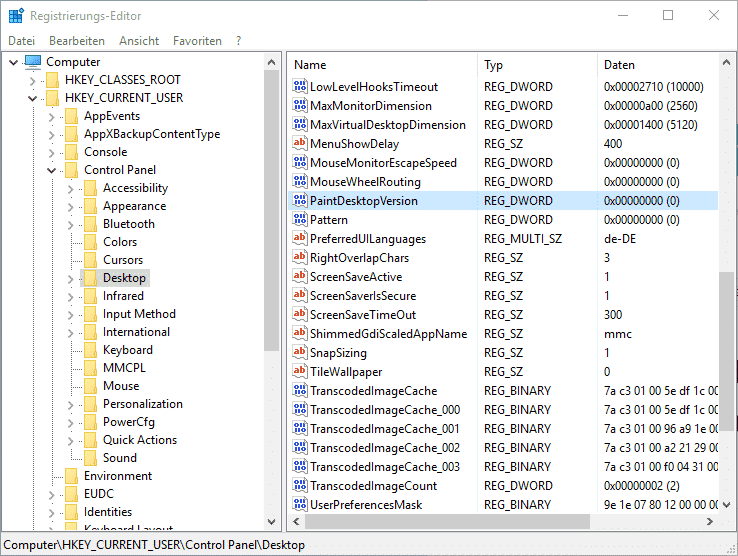
Task: Select the Mouse key in the tree
Action: (121, 386)
